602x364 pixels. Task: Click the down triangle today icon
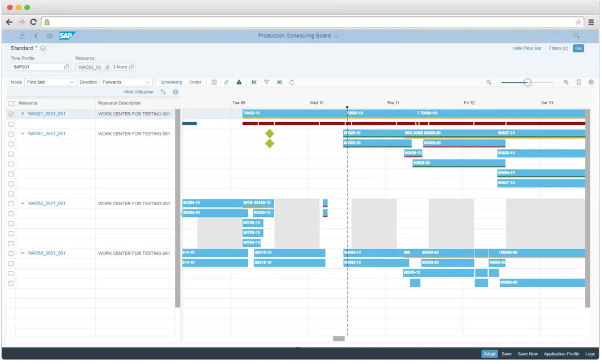(x=266, y=82)
